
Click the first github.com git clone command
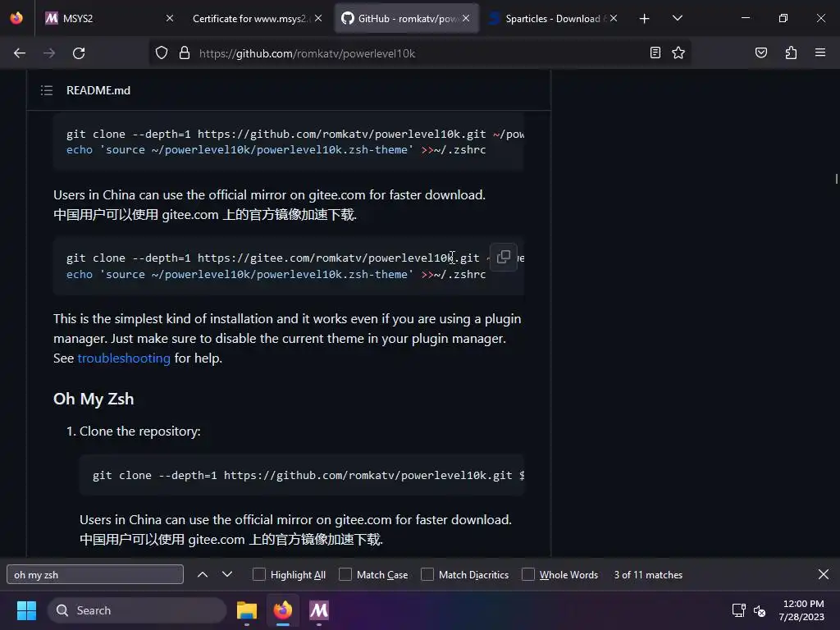pyautogui.click(x=295, y=134)
